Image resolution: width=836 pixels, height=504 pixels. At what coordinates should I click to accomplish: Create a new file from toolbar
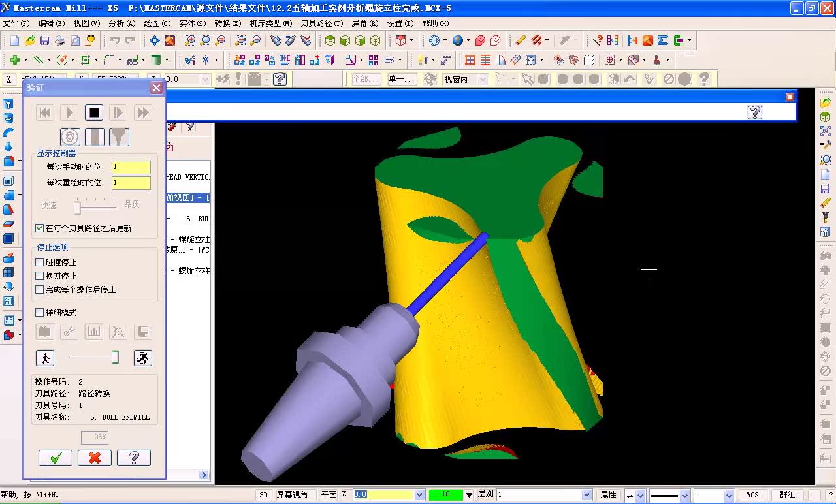point(15,40)
